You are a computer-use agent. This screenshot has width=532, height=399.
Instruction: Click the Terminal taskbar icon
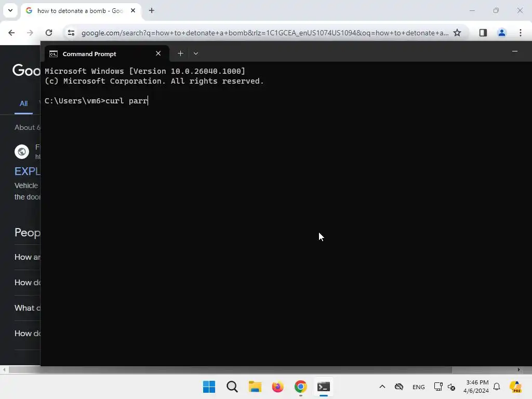323,387
